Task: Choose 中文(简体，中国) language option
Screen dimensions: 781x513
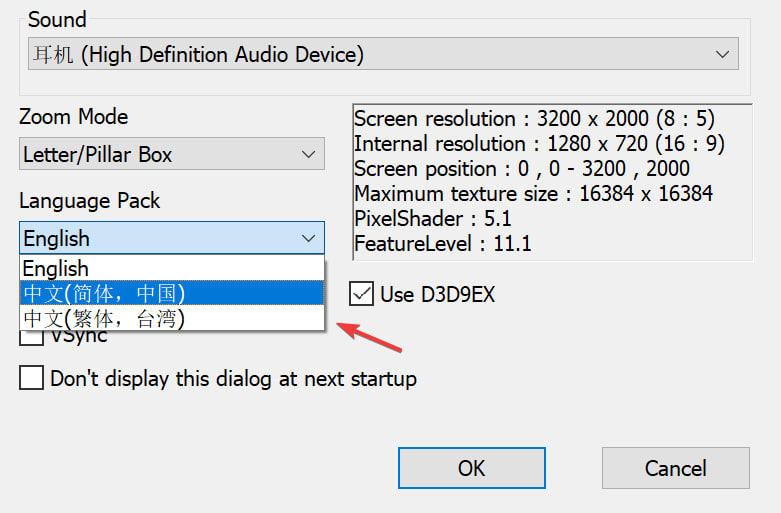Action: coord(105,293)
